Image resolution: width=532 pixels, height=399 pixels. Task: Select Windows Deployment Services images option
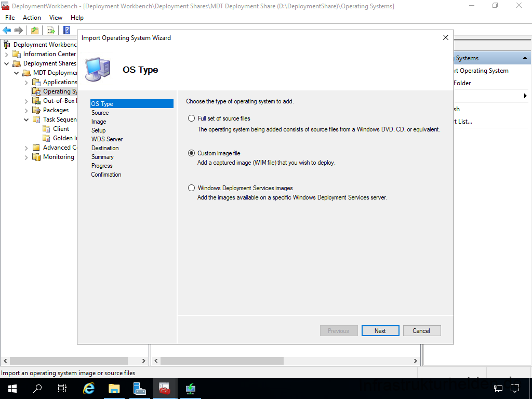[191, 188]
